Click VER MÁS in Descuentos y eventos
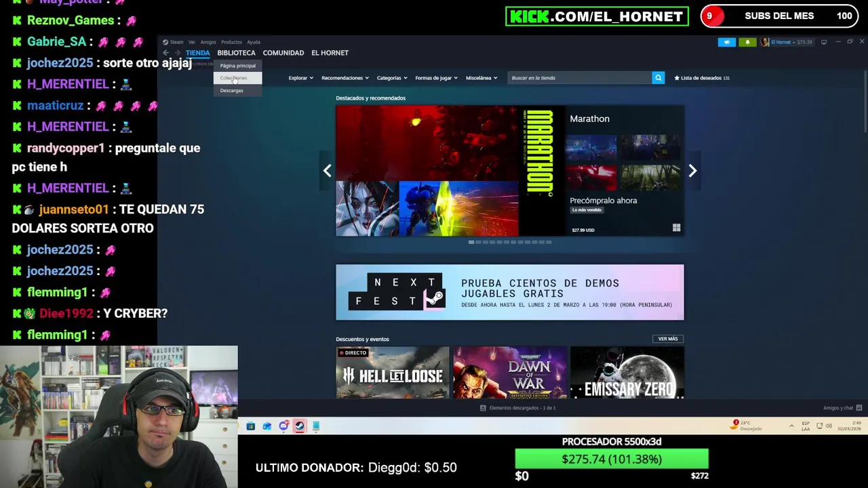This screenshot has width=868, height=488. 668,339
